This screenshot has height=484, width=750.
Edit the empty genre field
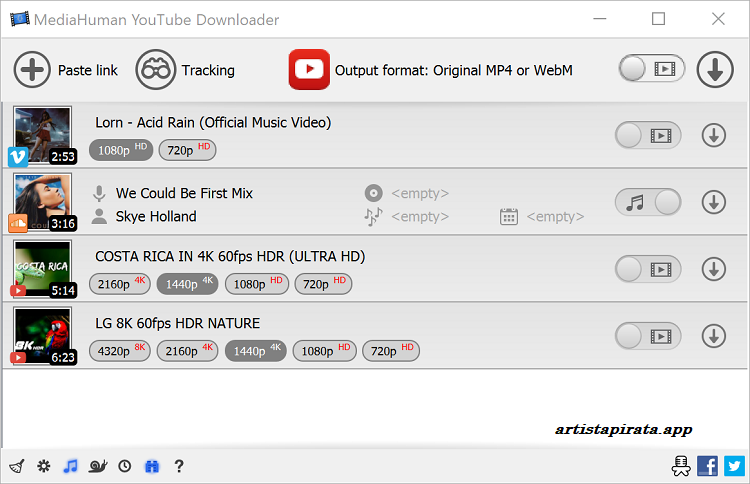420,217
